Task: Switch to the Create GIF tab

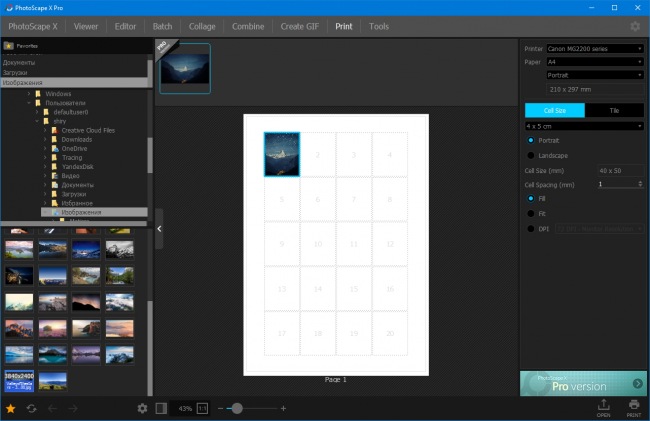Action: click(300, 27)
